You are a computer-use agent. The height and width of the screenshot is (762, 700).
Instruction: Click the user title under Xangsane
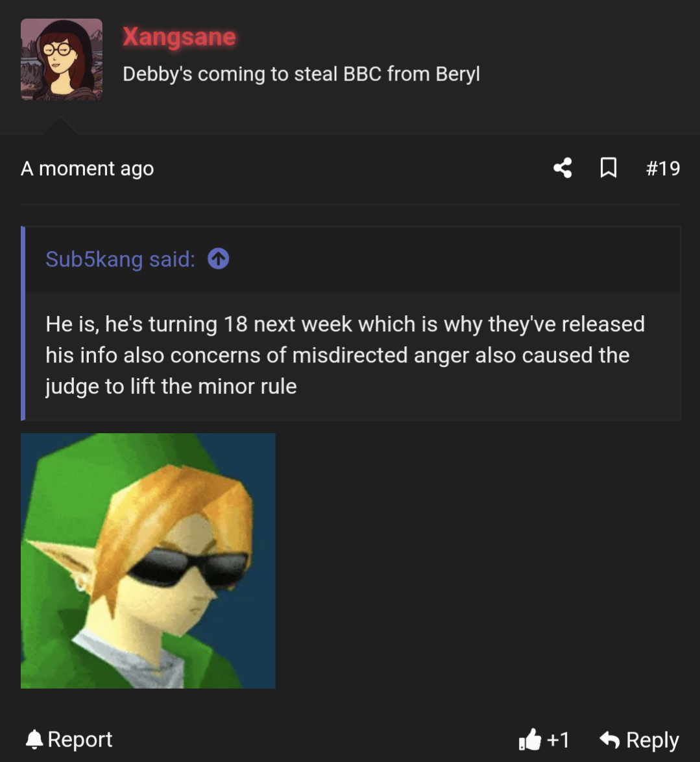[301, 74]
